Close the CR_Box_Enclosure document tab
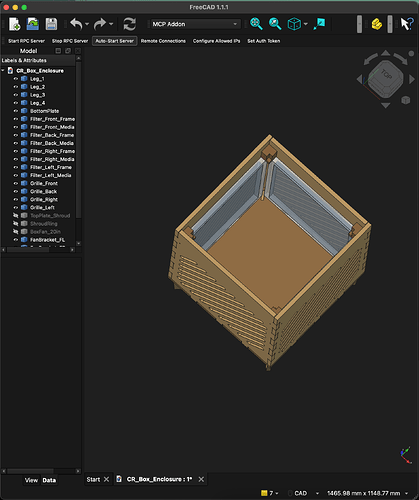The image size is (419, 500). 201,479
